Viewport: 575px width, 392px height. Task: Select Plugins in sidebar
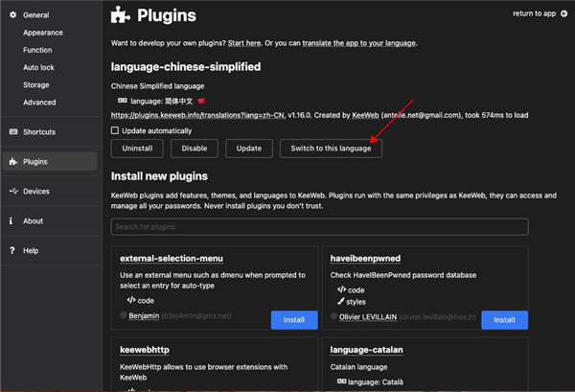point(50,161)
